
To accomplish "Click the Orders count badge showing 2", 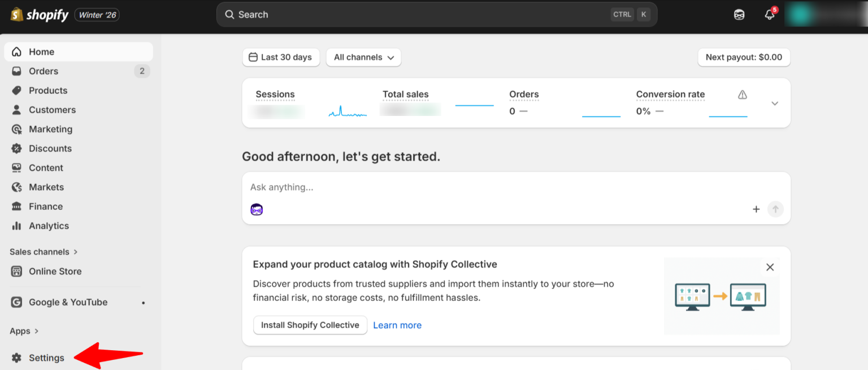I will (142, 71).
